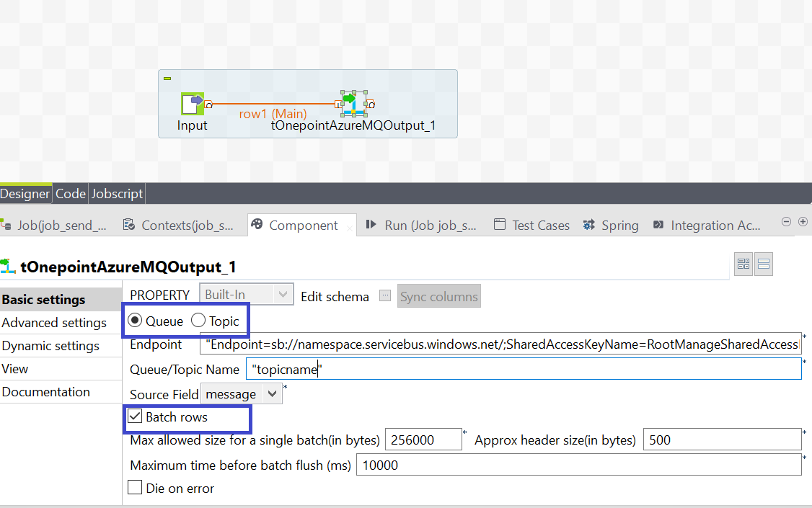
Task: Click the Maximum time before batch flush field
Action: (x=579, y=465)
